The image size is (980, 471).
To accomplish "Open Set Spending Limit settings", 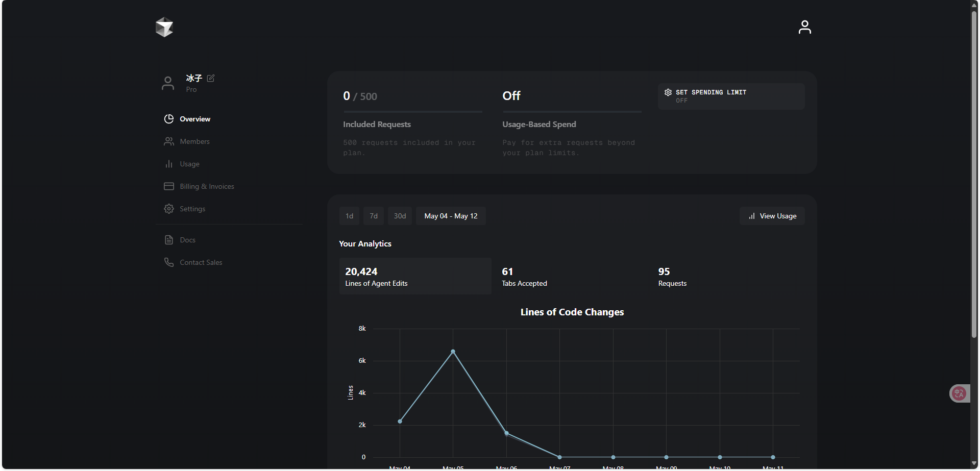I will coord(731,96).
